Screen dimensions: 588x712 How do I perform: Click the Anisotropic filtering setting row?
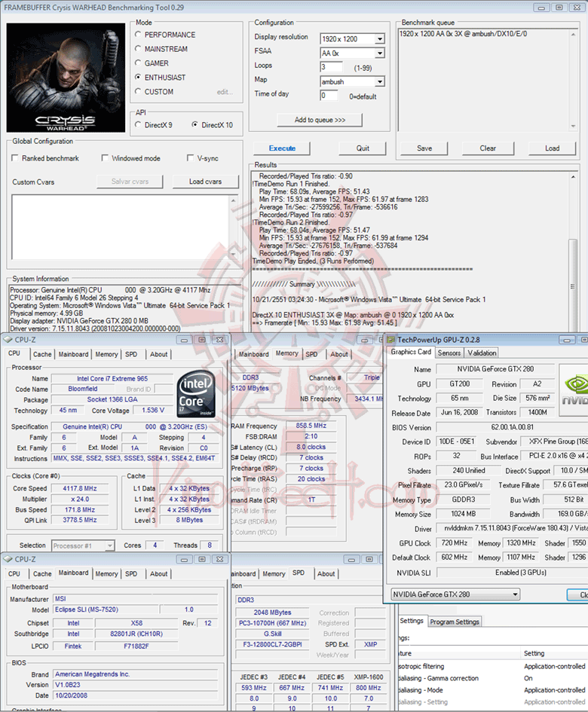pos(492,666)
